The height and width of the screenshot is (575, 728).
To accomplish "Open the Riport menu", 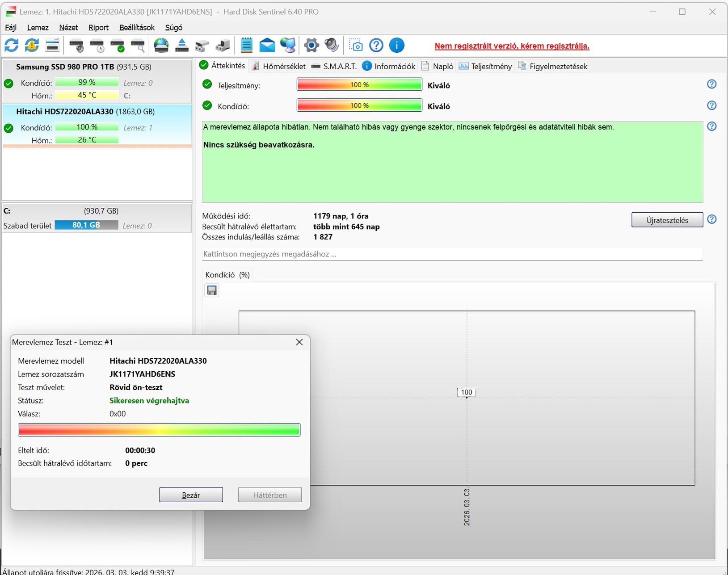I will [x=98, y=28].
